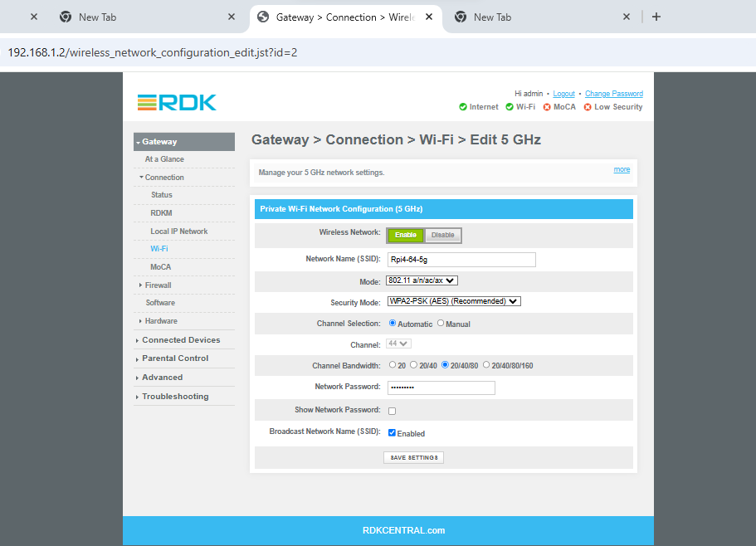756x546 pixels.
Task: Open the Security Mode dropdown
Action: [x=454, y=302]
